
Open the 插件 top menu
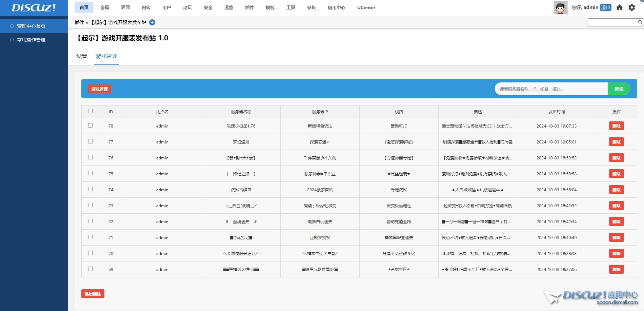click(x=249, y=7)
